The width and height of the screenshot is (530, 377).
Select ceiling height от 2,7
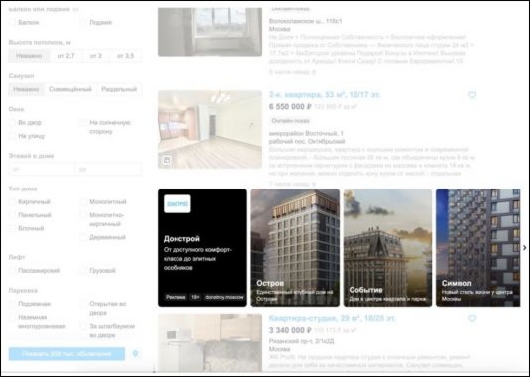click(66, 56)
